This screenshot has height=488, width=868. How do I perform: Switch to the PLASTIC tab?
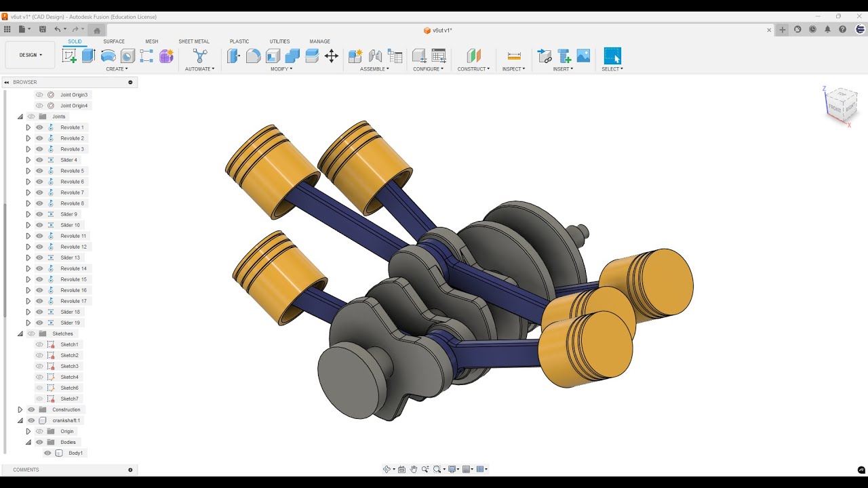239,41
